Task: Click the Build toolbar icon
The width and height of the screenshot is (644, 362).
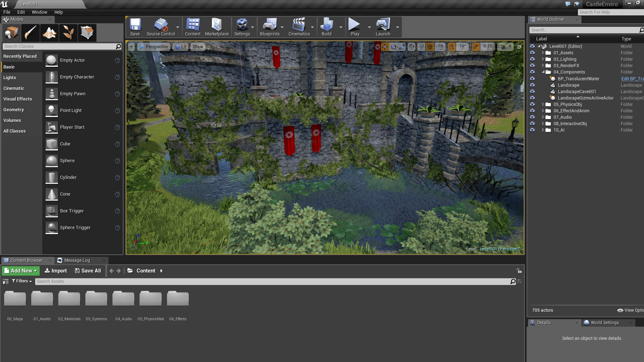Action: (x=326, y=27)
